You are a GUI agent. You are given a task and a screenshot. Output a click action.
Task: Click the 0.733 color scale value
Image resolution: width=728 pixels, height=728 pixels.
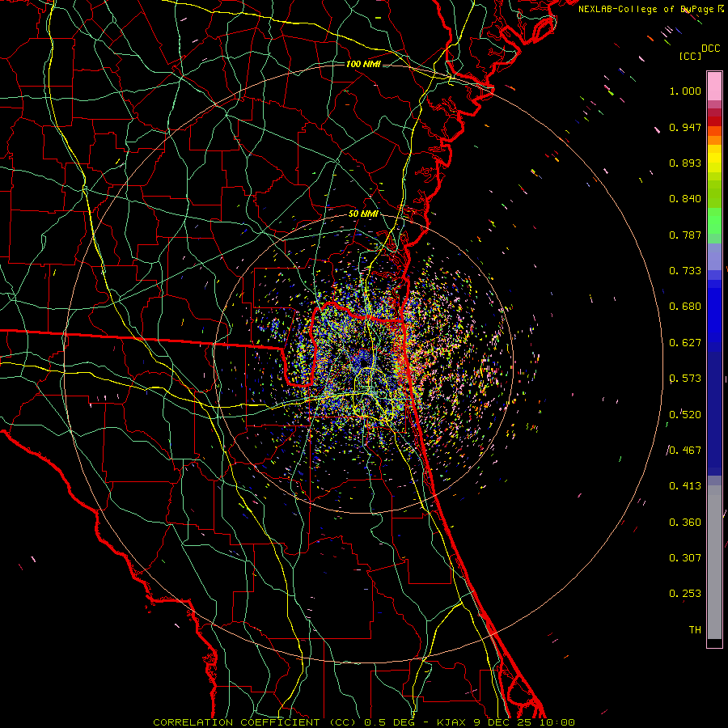(685, 271)
